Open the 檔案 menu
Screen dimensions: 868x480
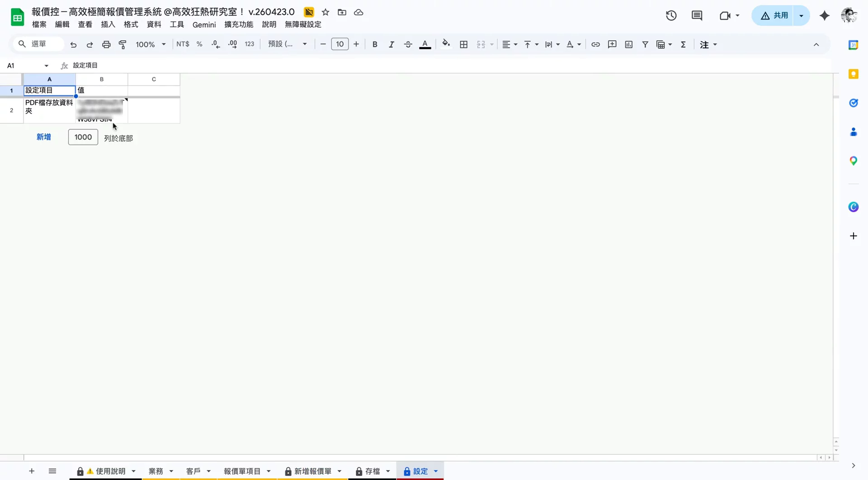tap(39, 24)
